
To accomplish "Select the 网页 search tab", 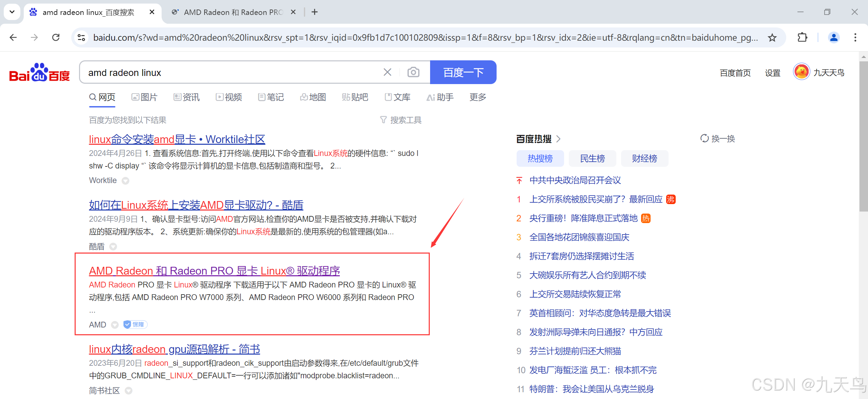I will point(102,98).
